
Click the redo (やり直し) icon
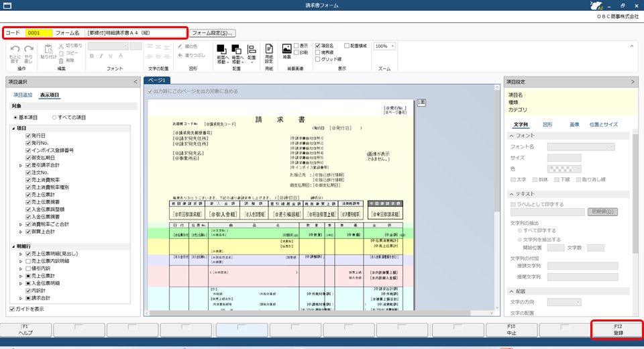[29, 49]
